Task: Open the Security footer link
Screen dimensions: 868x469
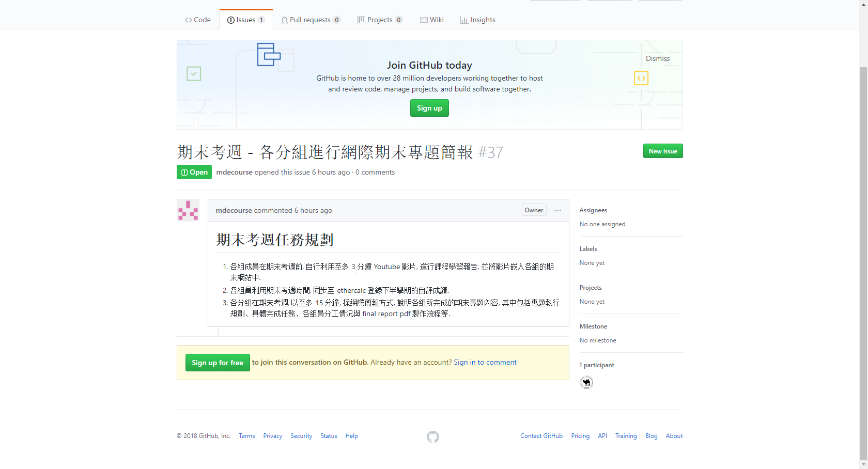Action: coord(301,436)
